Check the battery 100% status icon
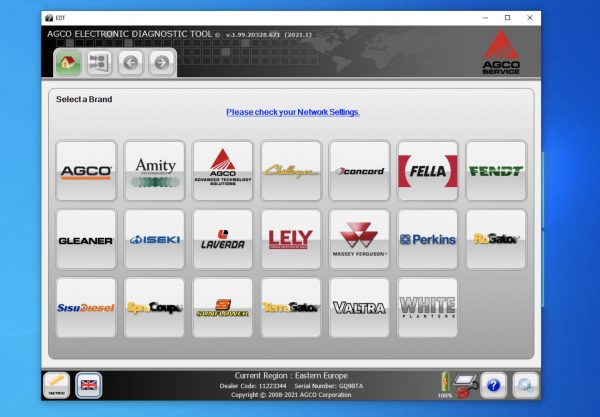The width and height of the screenshot is (600, 417). tap(445, 385)
